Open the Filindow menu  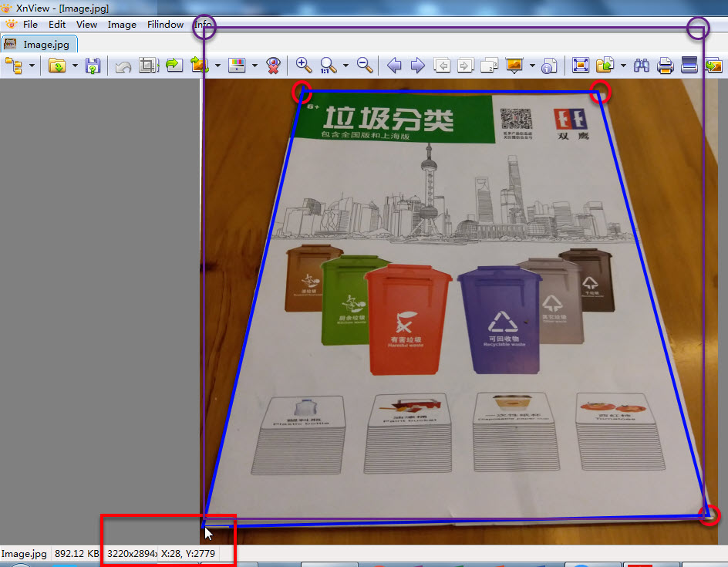point(164,24)
